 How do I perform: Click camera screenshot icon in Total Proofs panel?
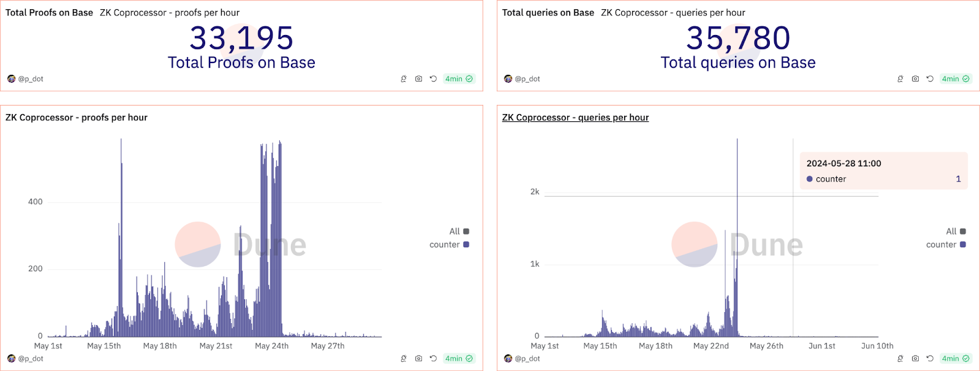coord(418,79)
